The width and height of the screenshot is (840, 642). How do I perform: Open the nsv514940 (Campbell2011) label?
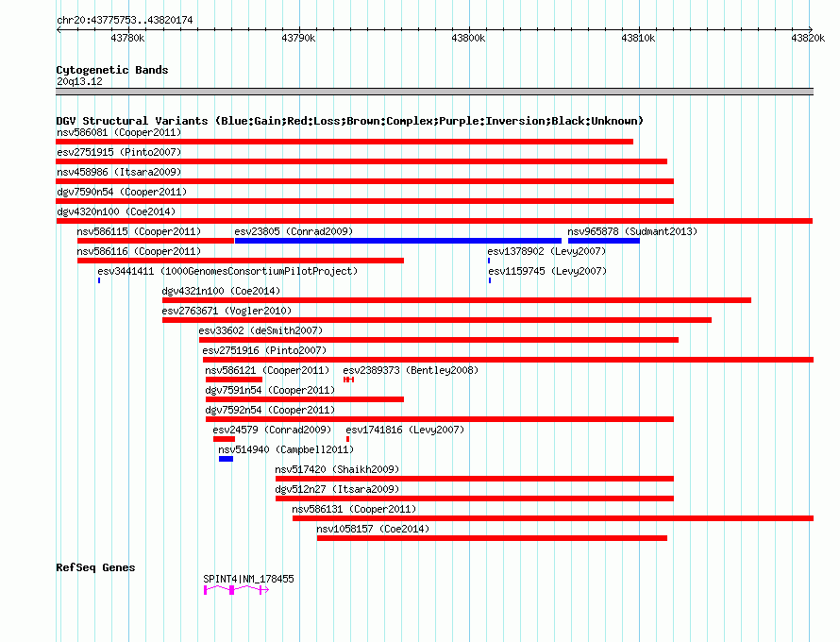click(286, 449)
